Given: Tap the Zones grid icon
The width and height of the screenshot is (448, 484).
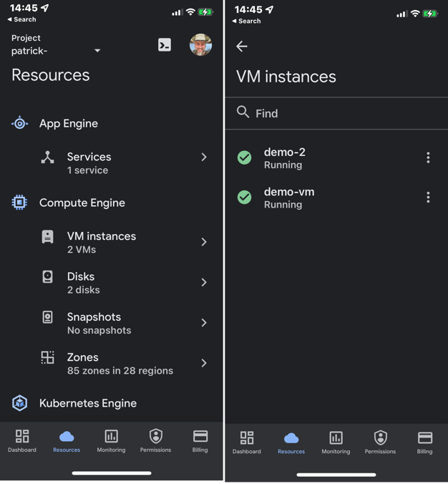Looking at the screenshot, I should [x=47, y=357].
